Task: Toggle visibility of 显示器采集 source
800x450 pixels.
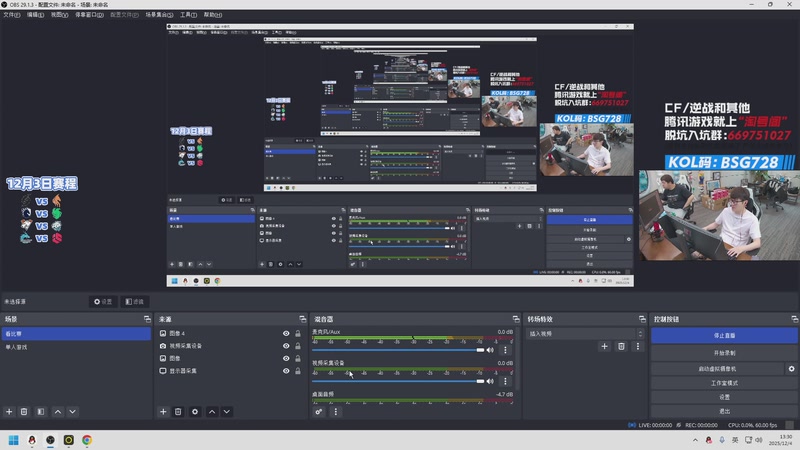Action: [286, 371]
